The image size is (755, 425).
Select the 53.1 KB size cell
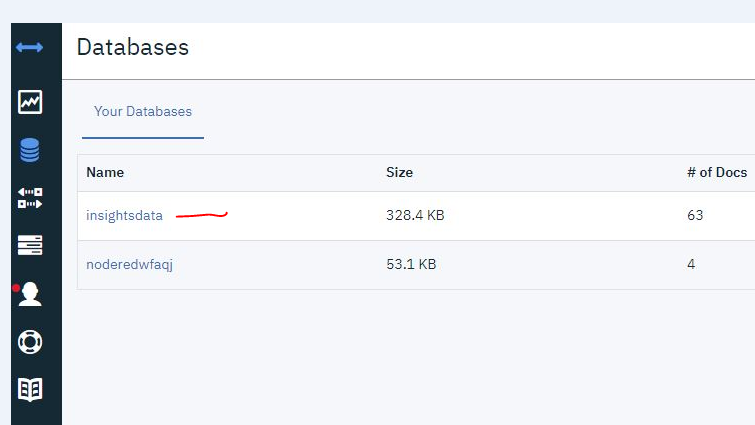coord(411,264)
